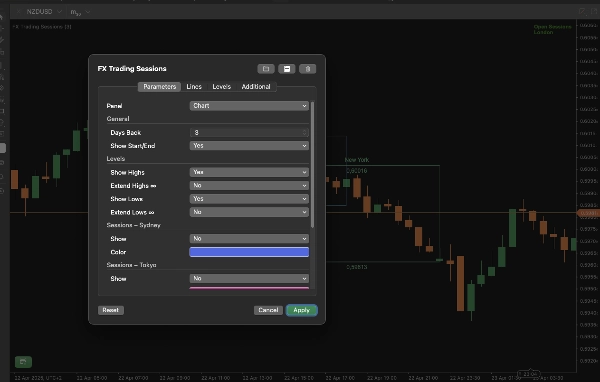
Task: Close the NZDUSD chart tab with the X
Action: (18, 12)
